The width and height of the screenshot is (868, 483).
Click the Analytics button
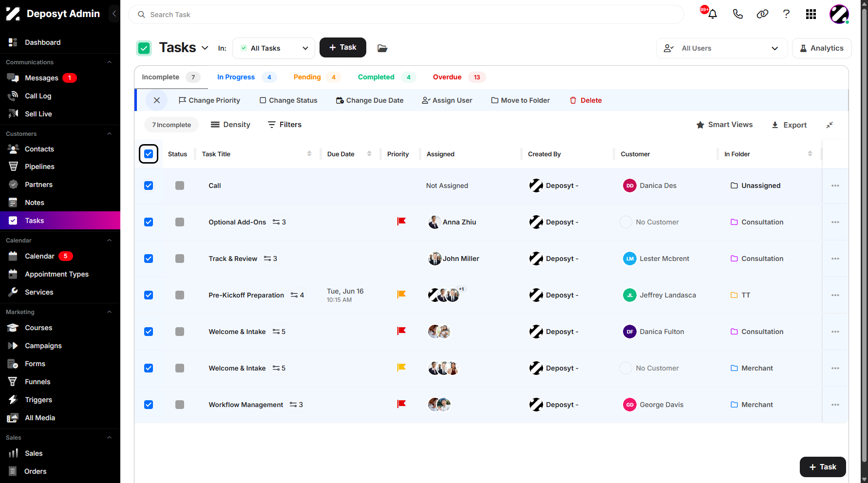coord(822,48)
